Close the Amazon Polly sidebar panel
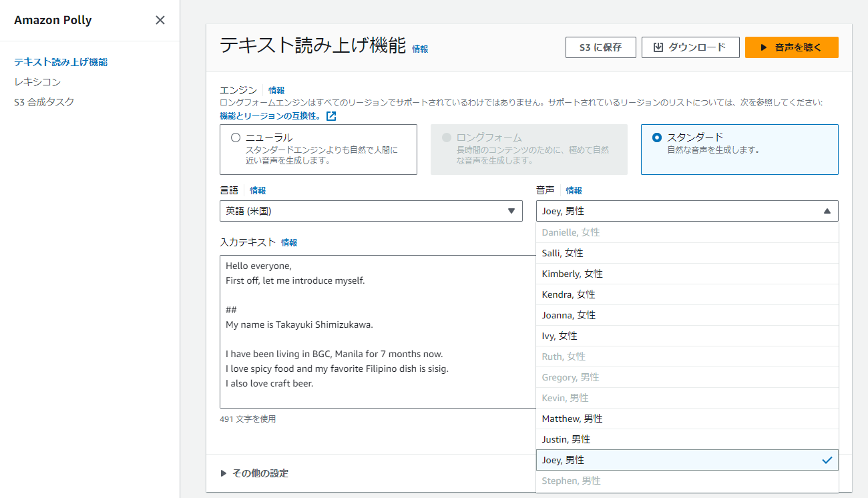 [160, 20]
